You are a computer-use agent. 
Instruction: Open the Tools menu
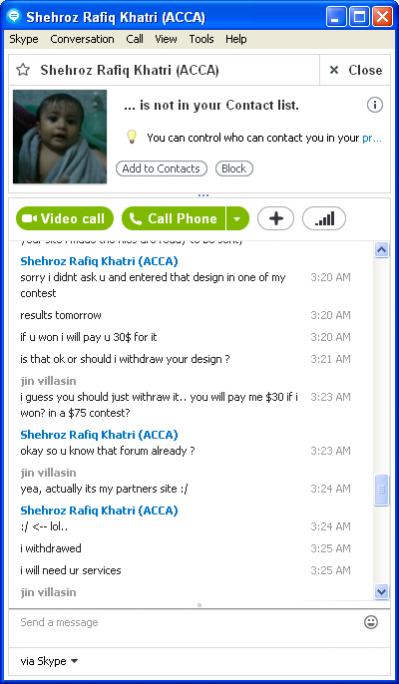click(201, 39)
